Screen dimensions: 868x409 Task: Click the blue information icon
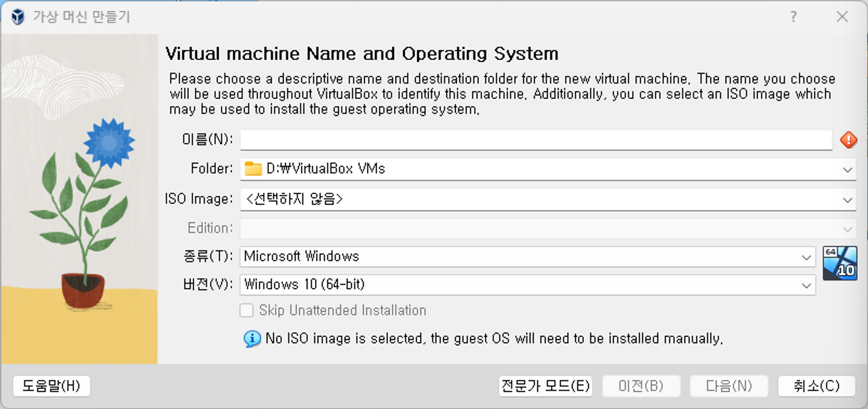(x=252, y=338)
